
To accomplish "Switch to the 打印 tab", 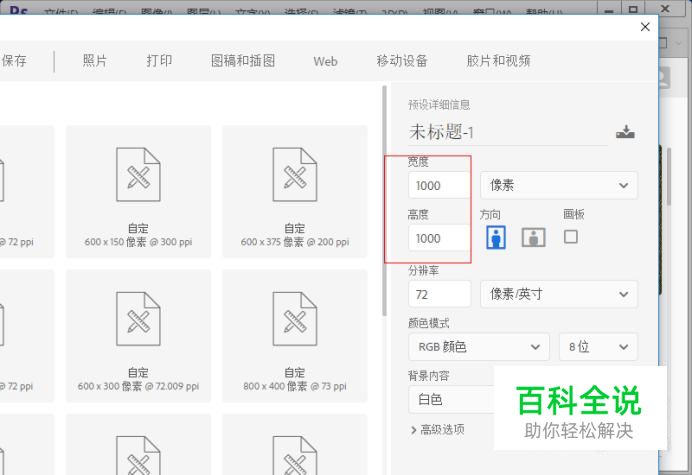I will coord(159,60).
